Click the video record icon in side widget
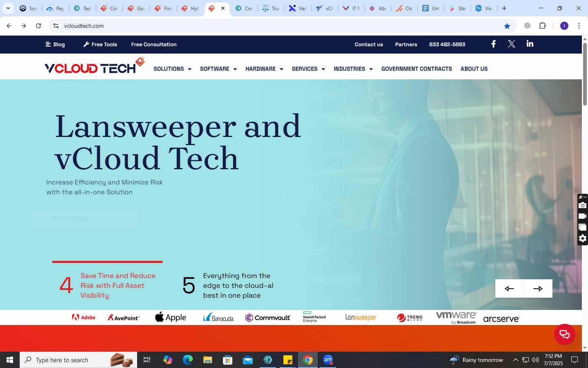The image size is (588, 368). (583, 216)
